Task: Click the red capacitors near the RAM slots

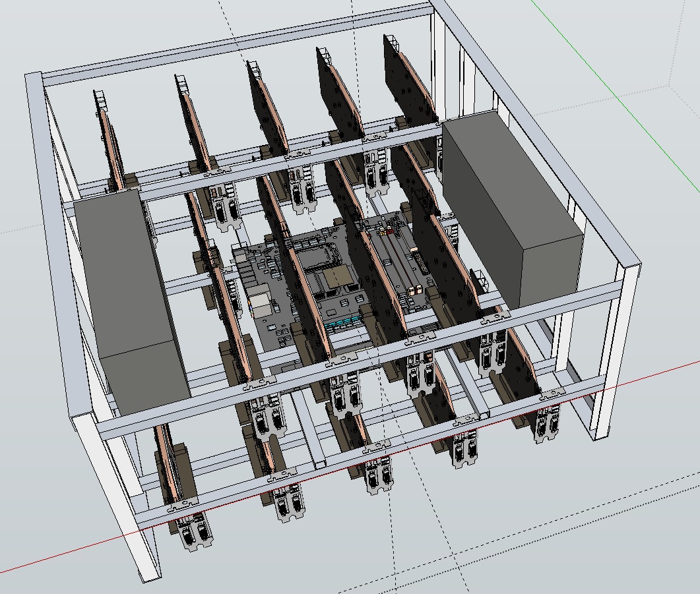Action: [x=389, y=231]
